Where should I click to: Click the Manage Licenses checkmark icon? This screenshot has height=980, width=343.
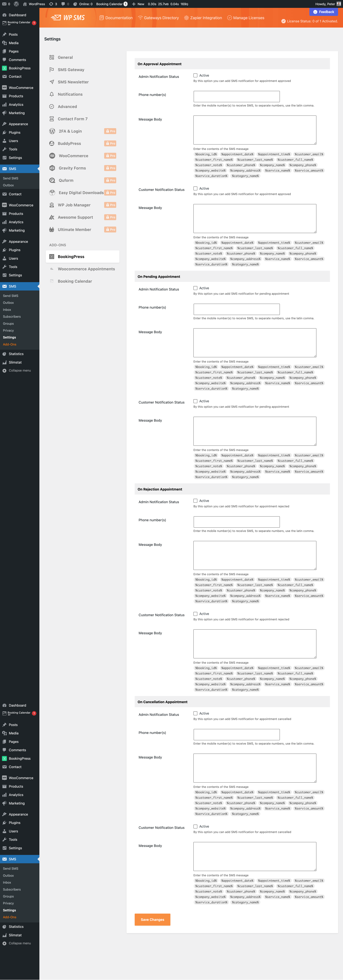pos(230,18)
